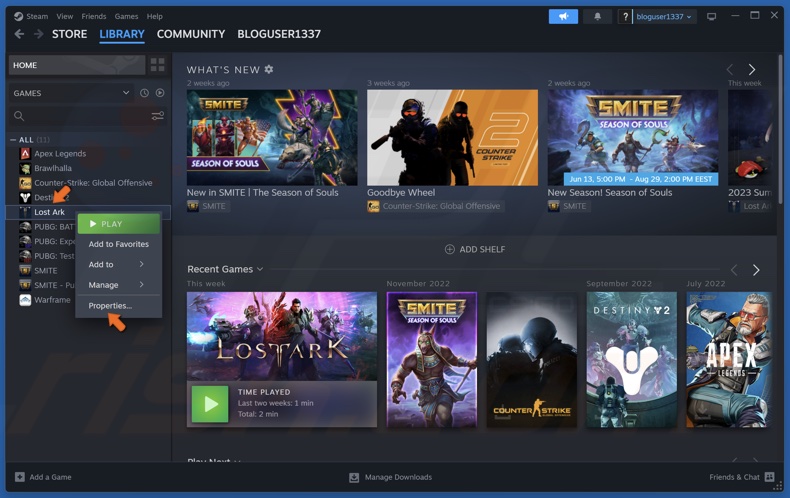Open advanced filter settings icon
The width and height of the screenshot is (790, 498).
click(x=158, y=116)
